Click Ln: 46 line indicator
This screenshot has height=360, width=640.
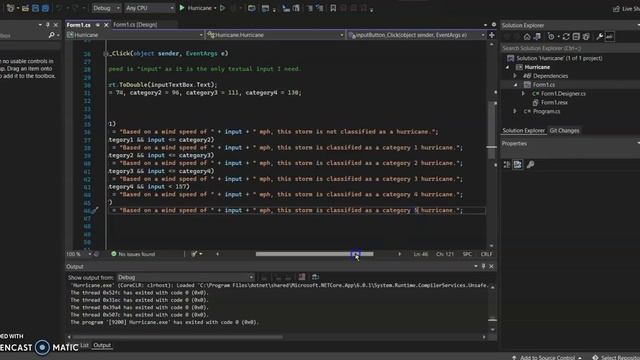[421, 254]
